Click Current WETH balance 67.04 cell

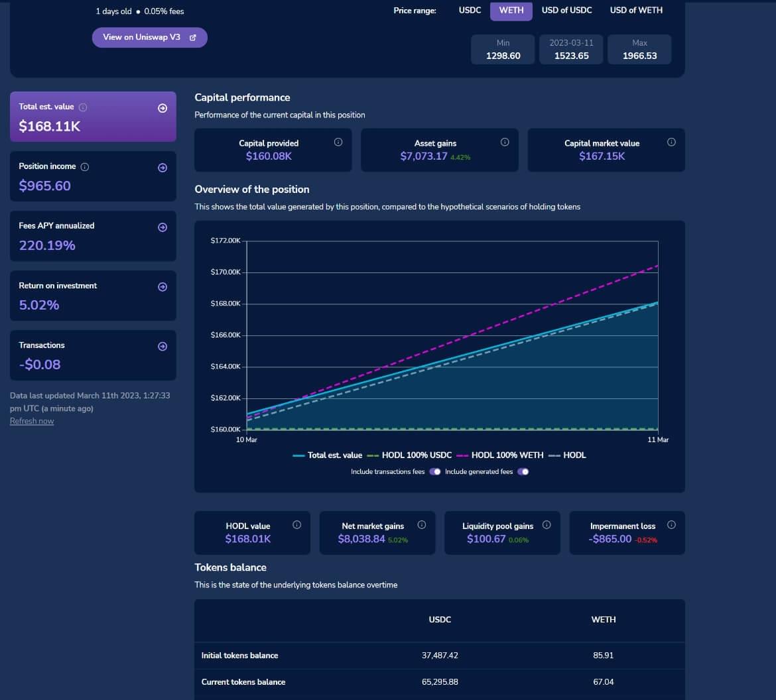(604, 682)
